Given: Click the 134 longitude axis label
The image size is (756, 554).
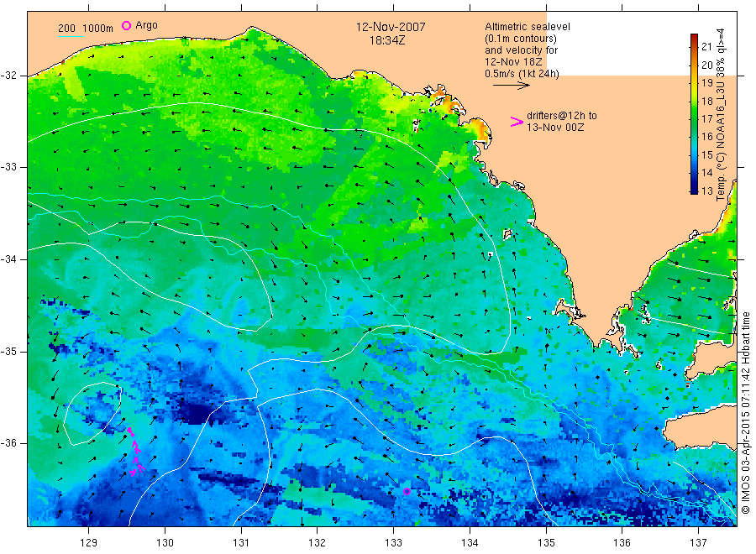Looking at the screenshot, I should tap(470, 543).
